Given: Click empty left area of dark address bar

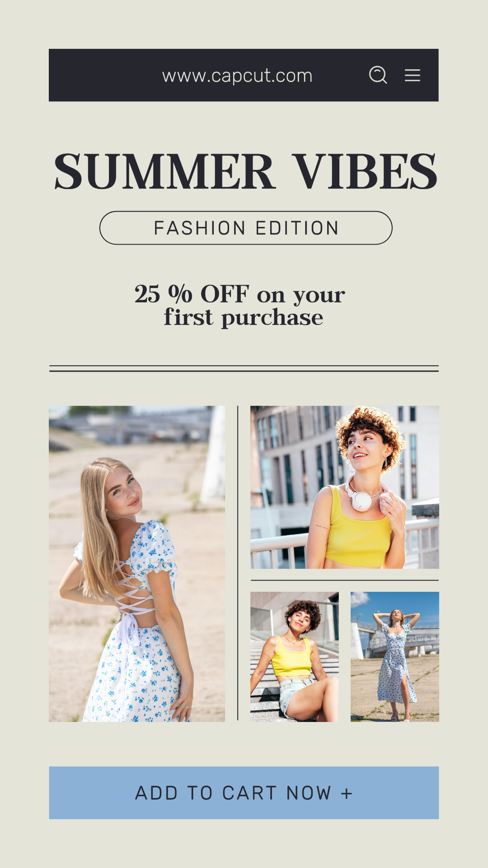Looking at the screenshot, I should pyautogui.click(x=104, y=75).
